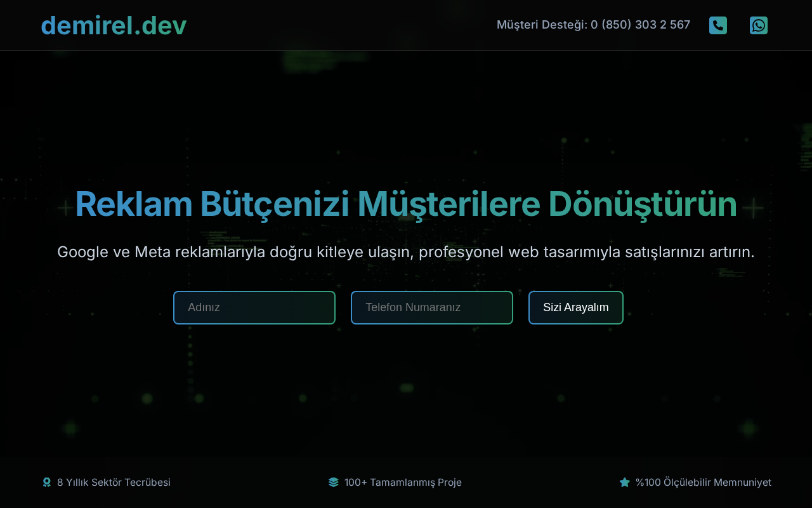
Task: Click the word 'Dönüştürün' in the headline
Action: pyautogui.click(x=642, y=204)
